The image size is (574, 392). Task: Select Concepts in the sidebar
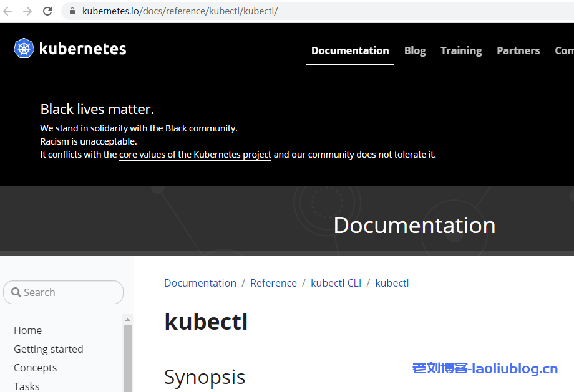pyautogui.click(x=35, y=368)
